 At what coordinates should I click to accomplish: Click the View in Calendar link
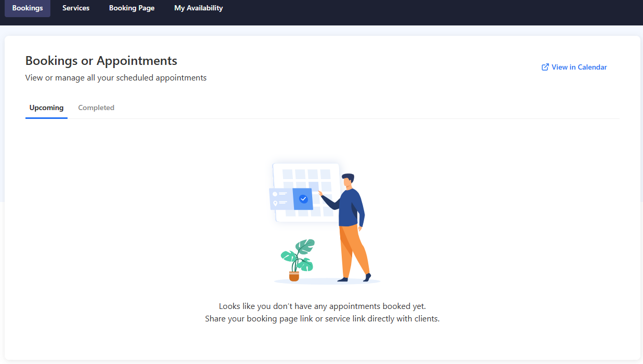coord(574,67)
